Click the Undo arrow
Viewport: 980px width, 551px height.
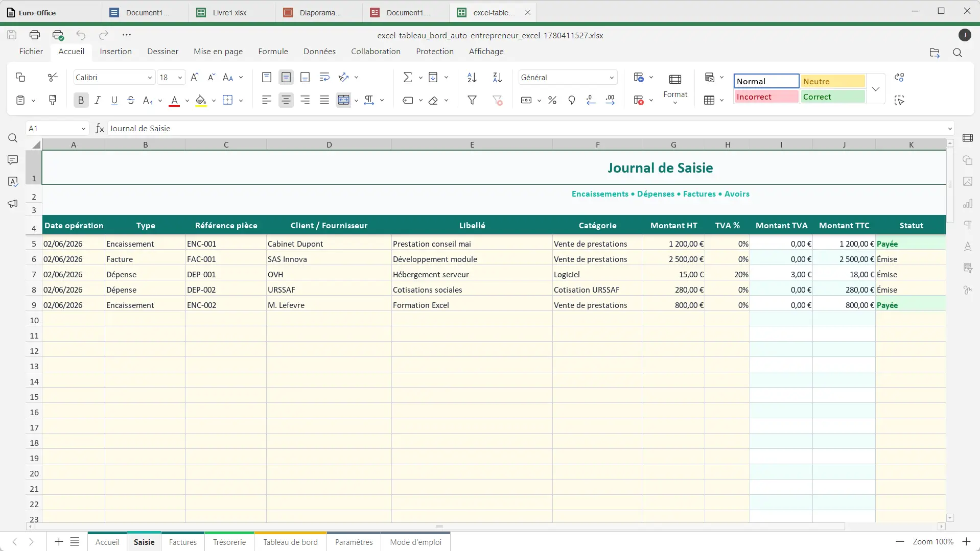[81, 35]
